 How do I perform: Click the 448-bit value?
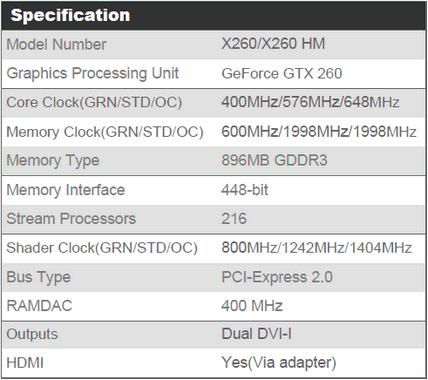pyautogui.click(x=245, y=190)
